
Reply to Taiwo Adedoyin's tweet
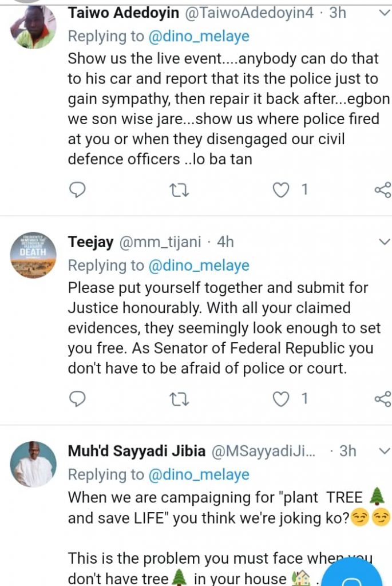(77, 190)
